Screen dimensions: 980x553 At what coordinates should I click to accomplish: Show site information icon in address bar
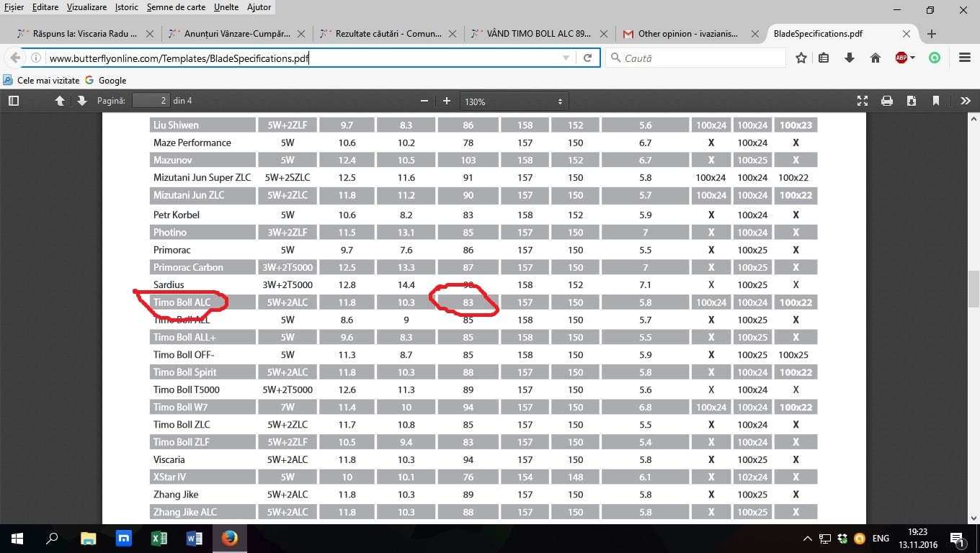point(36,58)
